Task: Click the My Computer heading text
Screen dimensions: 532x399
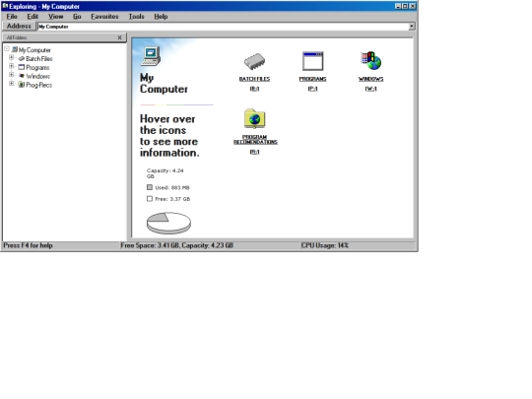Action: 164,83
